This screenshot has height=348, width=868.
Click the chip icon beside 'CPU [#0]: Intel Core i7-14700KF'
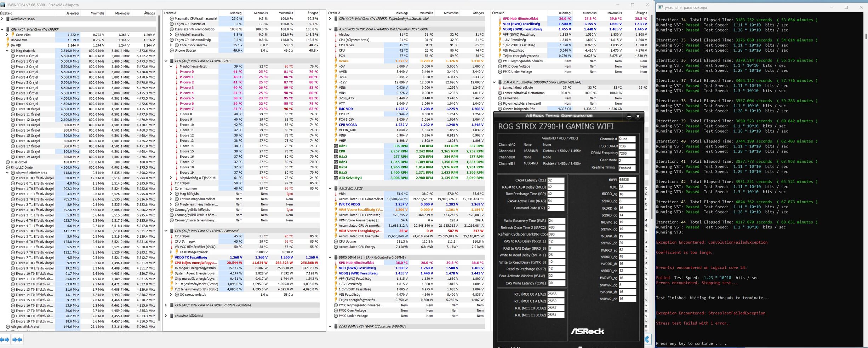tap(8, 29)
